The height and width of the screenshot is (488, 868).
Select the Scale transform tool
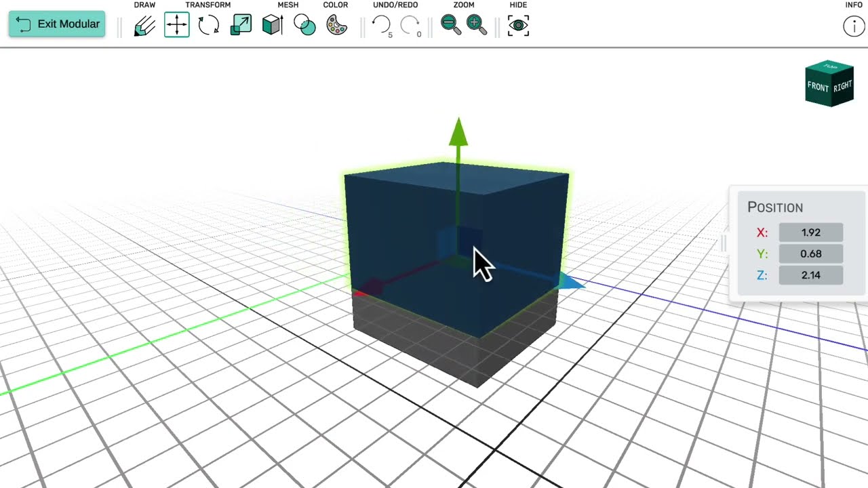pos(241,26)
